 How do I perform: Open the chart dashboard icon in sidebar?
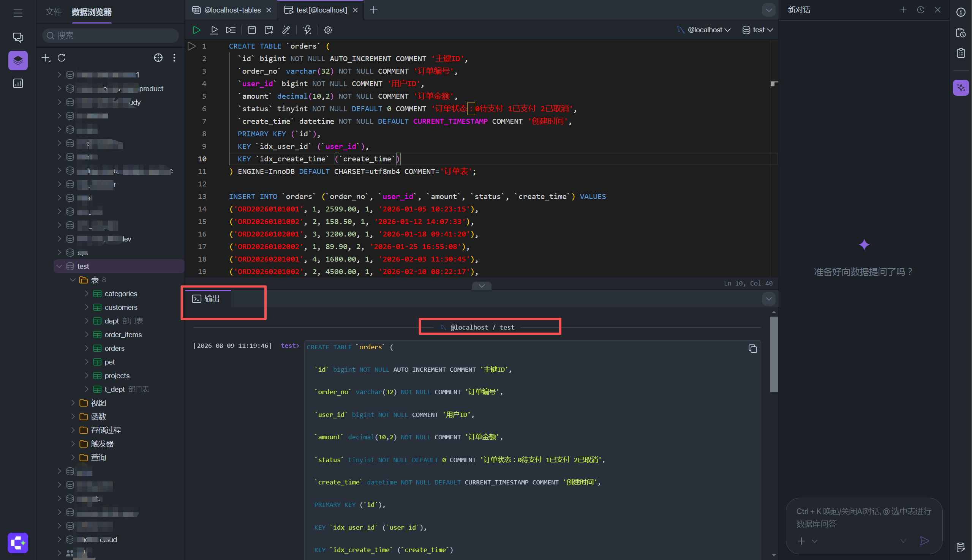18,84
